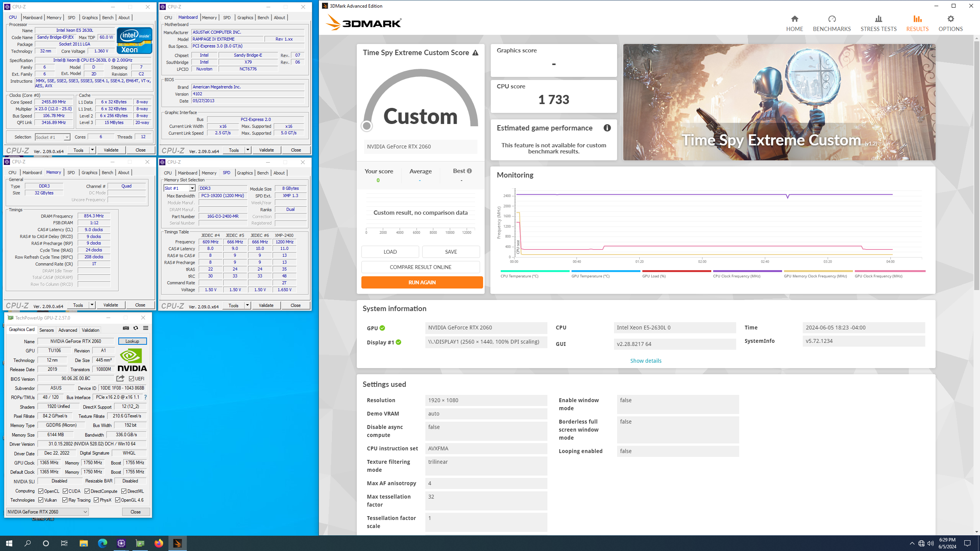This screenshot has height=551, width=980.
Task: Click the Time Spy Extreme Custom banner image
Action: click(779, 102)
